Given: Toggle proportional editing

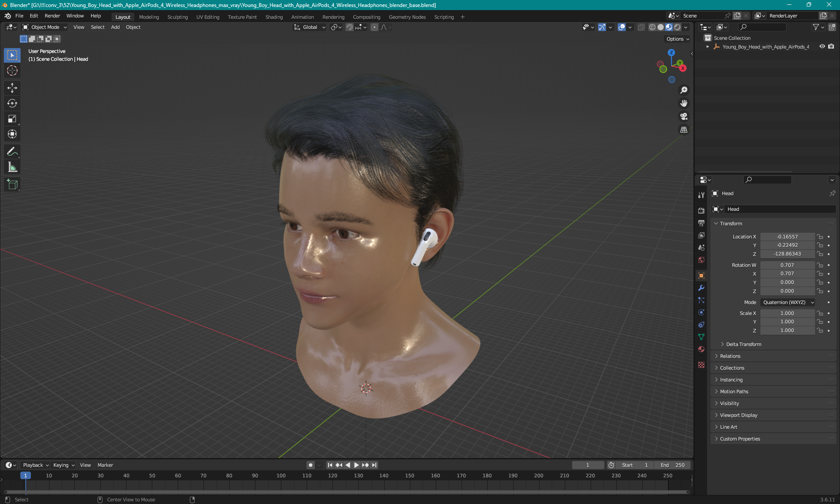Looking at the screenshot, I should (x=374, y=27).
